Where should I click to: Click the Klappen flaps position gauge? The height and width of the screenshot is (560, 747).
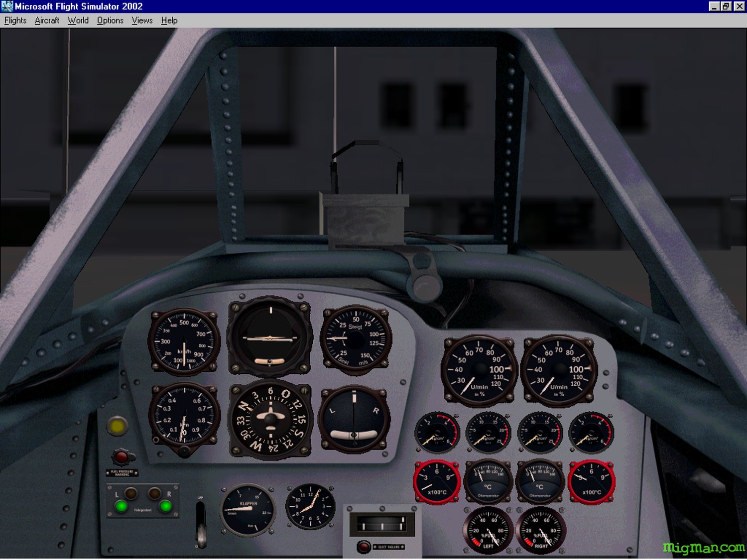pyautogui.click(x=248, y=510)
